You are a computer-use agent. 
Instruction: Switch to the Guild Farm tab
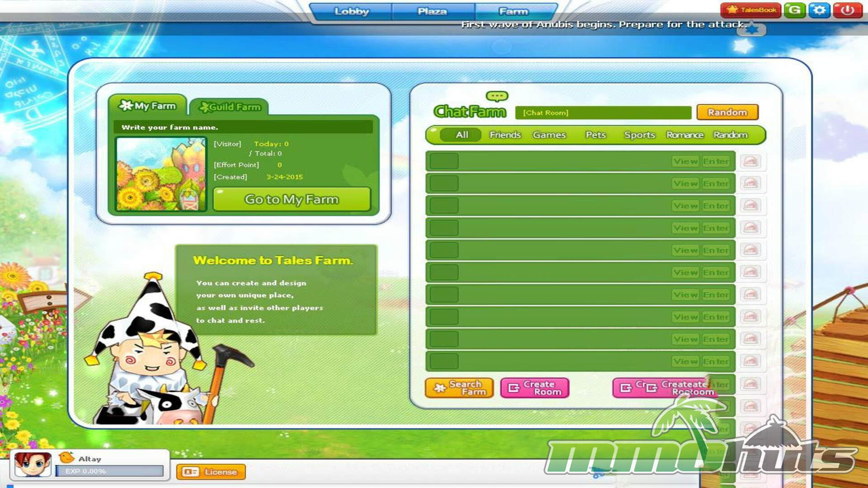230,107
